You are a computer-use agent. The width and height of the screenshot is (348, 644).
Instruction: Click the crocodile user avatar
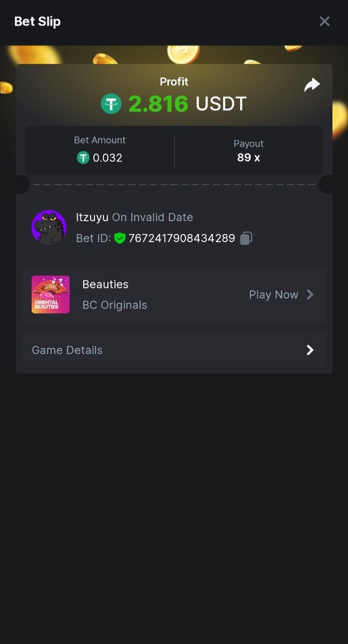pyautogui.click(x=49, y=228)
